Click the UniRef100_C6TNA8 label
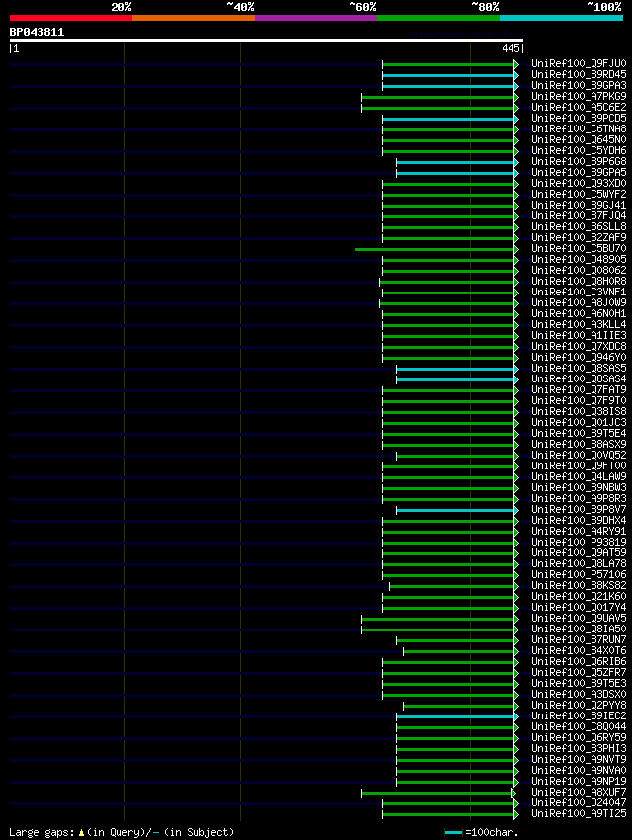 click(x=579, y=129)
